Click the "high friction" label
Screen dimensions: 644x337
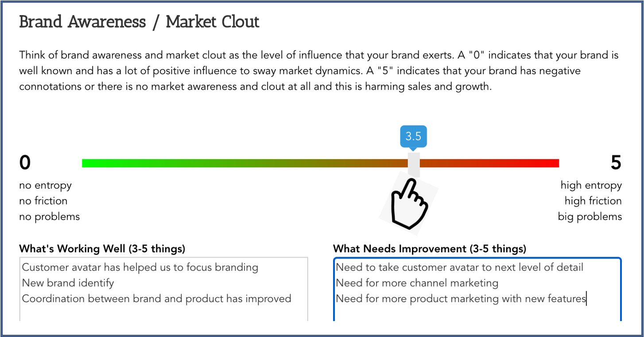click(x=593, y=201)
